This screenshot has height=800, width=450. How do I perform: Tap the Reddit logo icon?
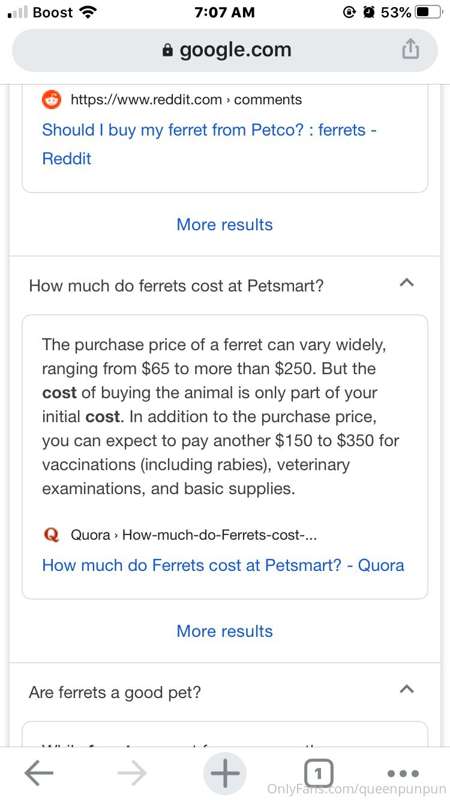[x=51, y=99]
